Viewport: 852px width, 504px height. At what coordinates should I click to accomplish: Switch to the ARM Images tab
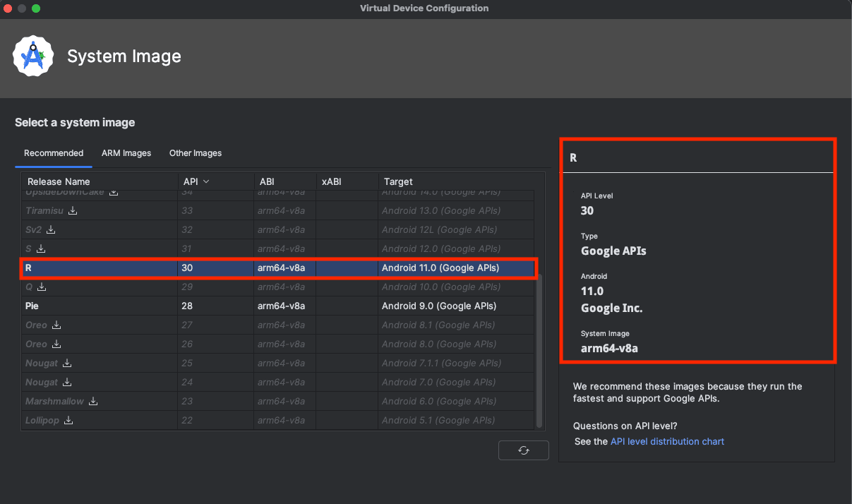click(x=126, y=153)
